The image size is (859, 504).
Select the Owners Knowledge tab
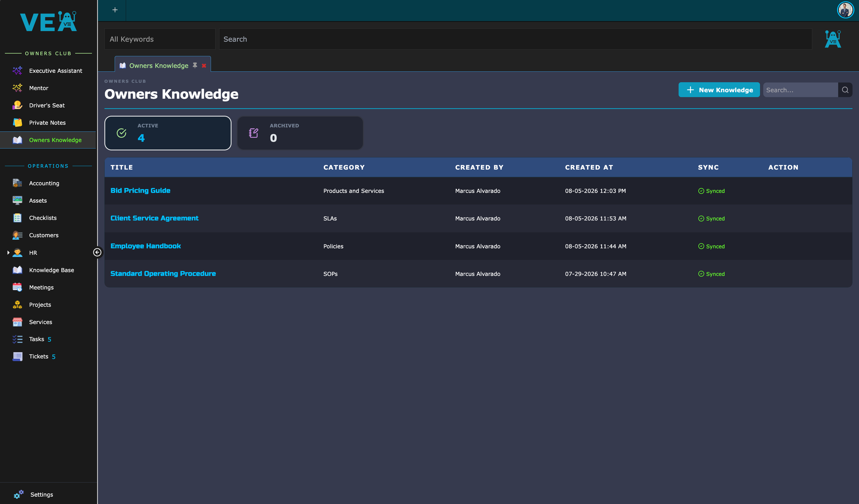tap(158, 65)
